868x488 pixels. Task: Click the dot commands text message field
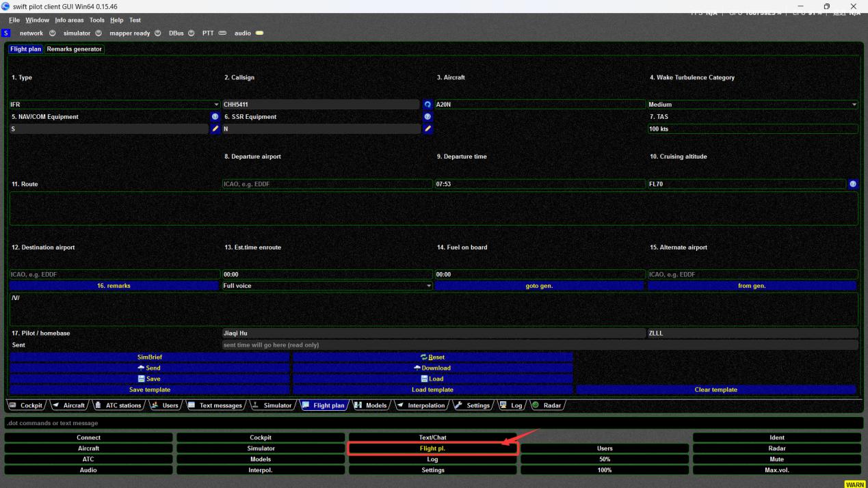tap(434, 423)
